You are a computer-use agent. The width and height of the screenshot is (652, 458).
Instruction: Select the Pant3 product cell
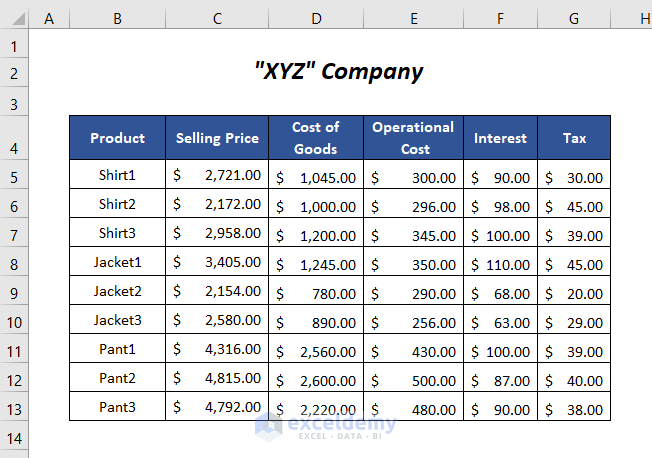point(117,407)
